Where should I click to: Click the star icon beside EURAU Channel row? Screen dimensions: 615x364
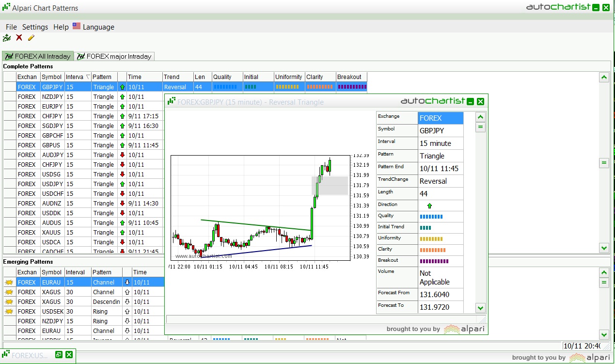(x=9, y=283)
